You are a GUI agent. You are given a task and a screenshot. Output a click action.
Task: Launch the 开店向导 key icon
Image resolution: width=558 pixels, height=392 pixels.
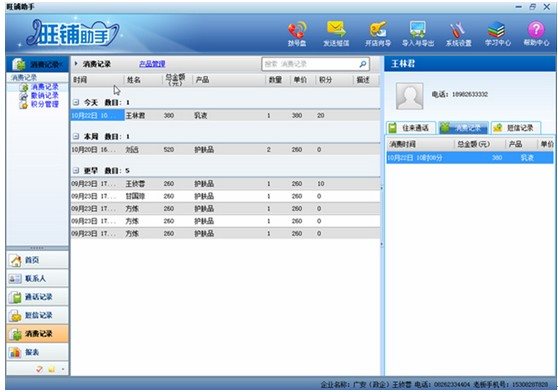click(x=378, y=30)
